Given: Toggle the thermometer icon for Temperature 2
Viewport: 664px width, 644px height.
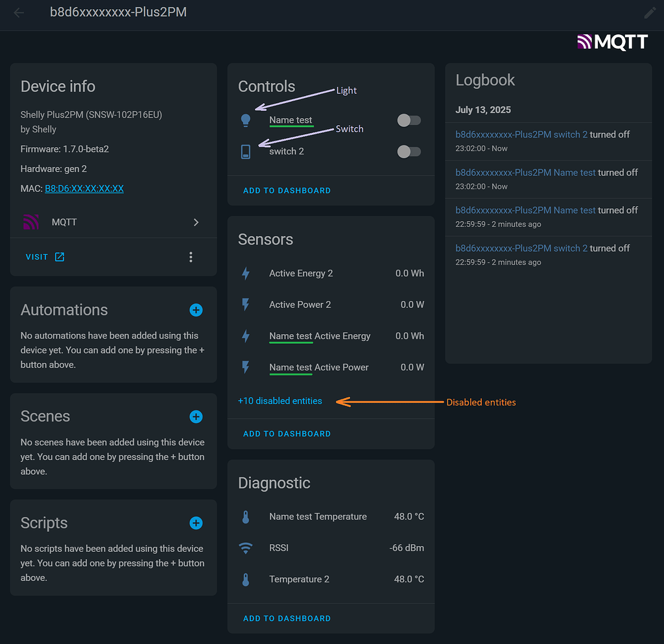Looking at the screenshot, I should click(246, 578).
